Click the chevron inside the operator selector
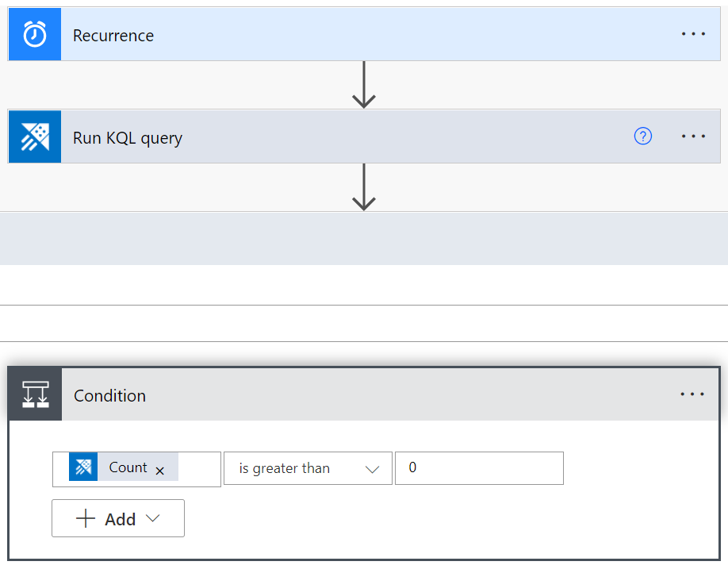This screenshot has width=728, height=569. coord(372,468)
